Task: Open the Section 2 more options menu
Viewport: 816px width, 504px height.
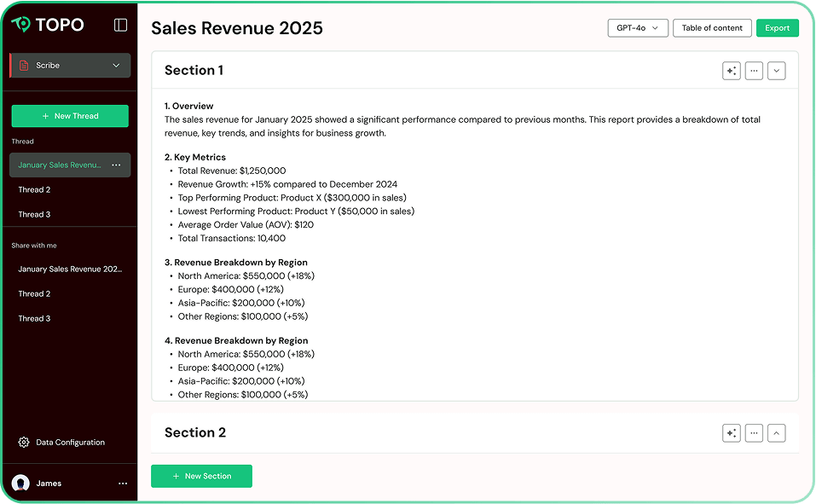Action: pos(754,433)
